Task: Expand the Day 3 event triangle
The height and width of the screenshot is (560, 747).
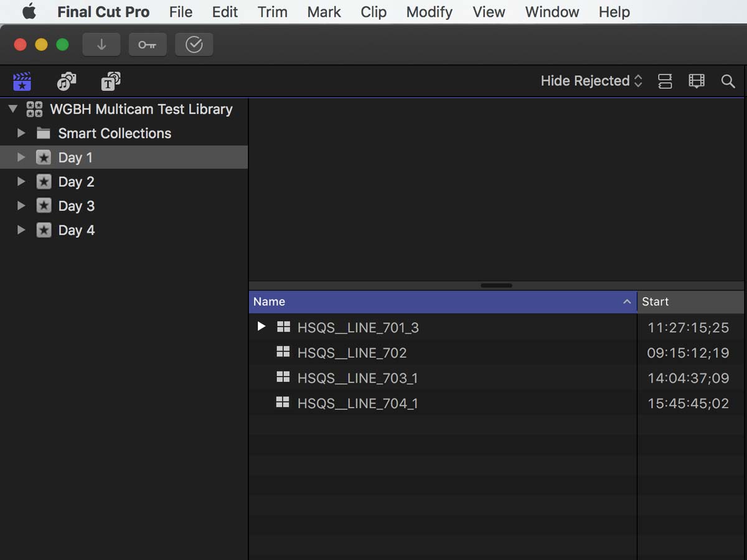Action: pyautogui.click(x=21, y=205)
